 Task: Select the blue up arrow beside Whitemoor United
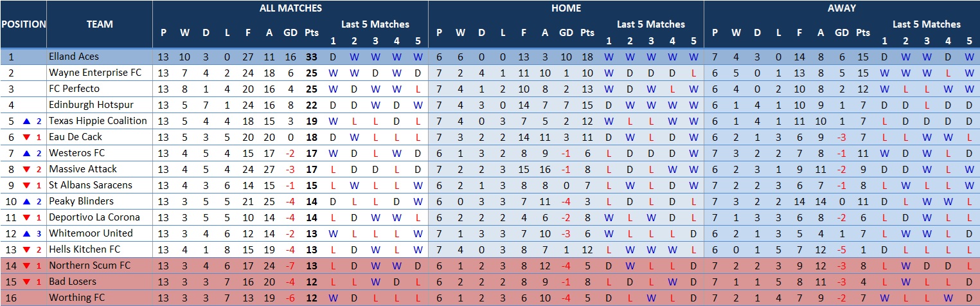point(27,233)
